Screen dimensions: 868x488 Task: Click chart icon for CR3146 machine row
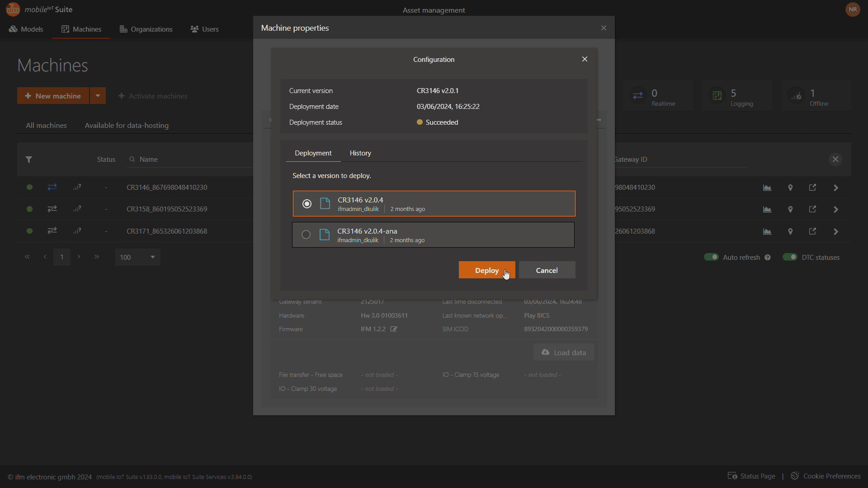[767, 188]
